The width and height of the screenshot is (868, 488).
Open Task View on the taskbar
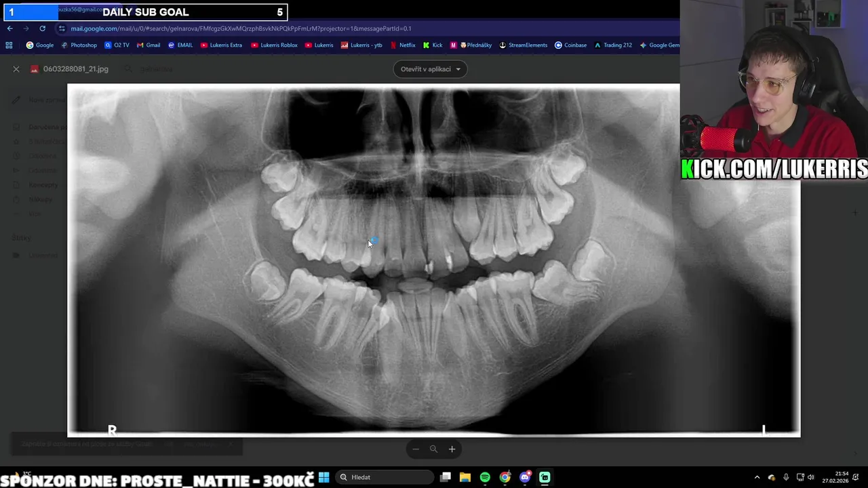click(x=446, y=477)
